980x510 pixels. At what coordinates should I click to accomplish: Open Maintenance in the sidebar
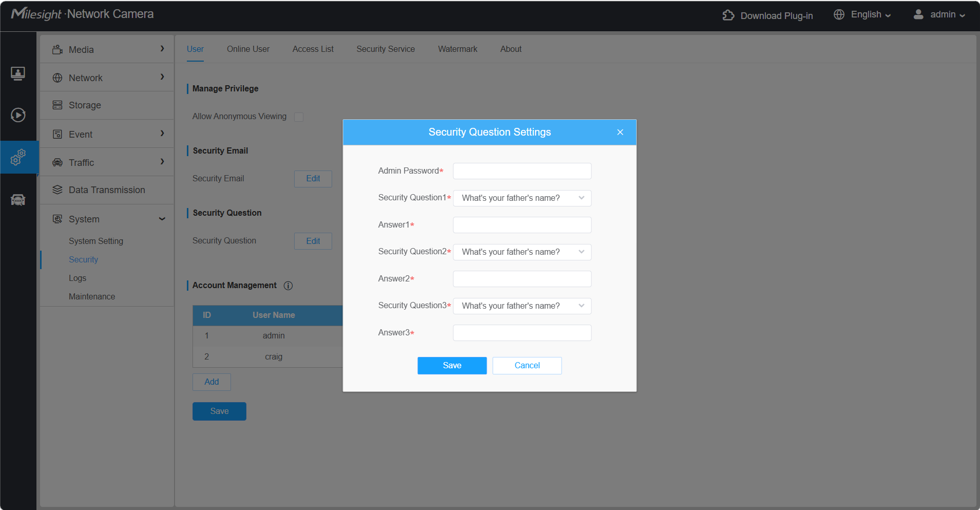click(x=92, y=296)
